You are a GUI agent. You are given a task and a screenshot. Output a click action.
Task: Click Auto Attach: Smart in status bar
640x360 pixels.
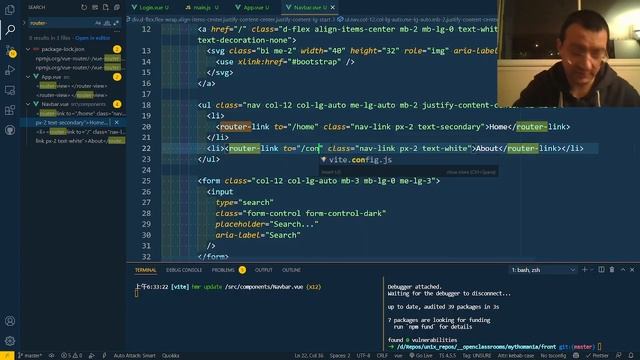(x=135, y=356)
